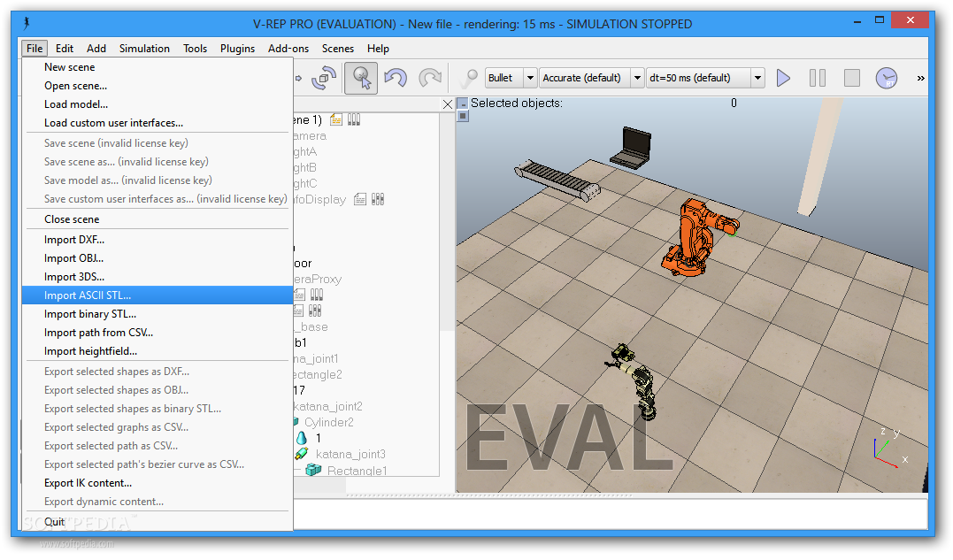Click Quit in the File menu
Screen dimensions: 953x560
point(158,522)
